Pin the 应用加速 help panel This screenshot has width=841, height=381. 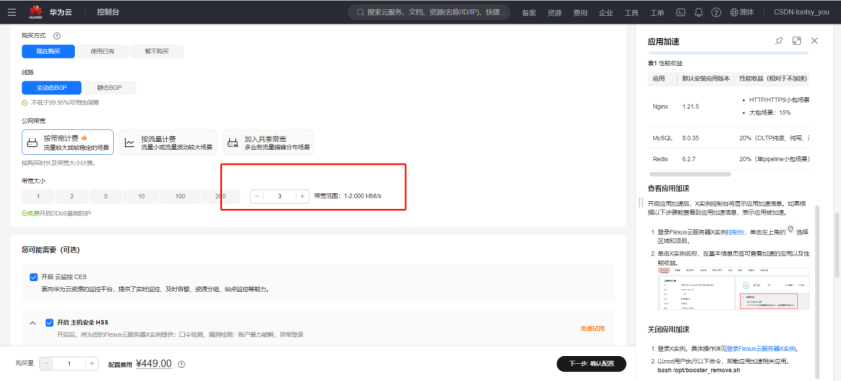[x=779, y=41]
